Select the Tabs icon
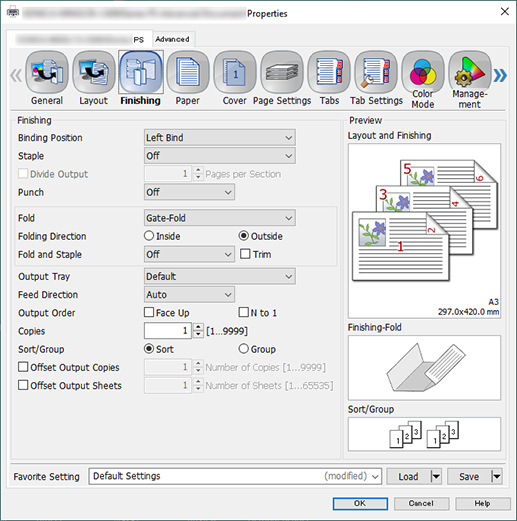This screenshot has width=517, height=521. (x=329, y=72)
